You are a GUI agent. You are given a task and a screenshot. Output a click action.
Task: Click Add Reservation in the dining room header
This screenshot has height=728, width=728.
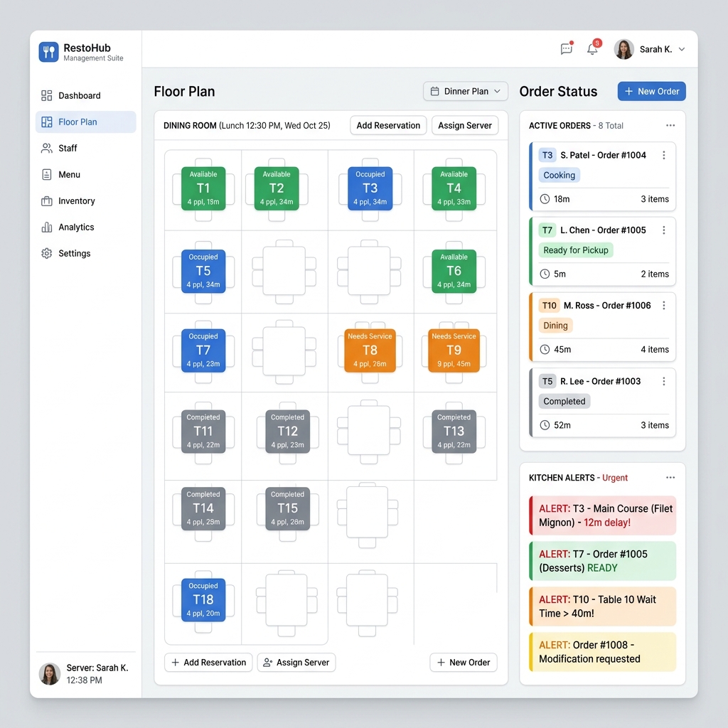(x=388, y=125)
